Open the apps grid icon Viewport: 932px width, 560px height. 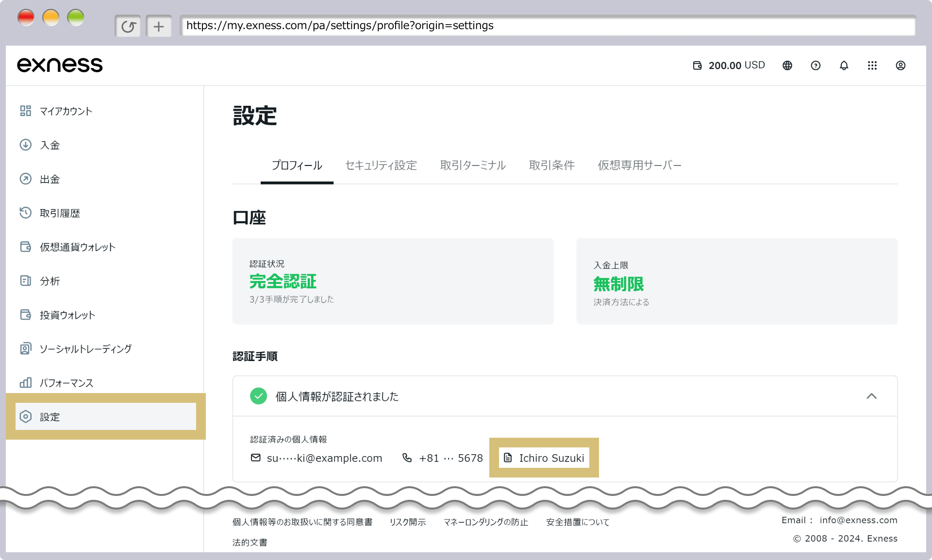pyautogui.click(x=872, y=66)
